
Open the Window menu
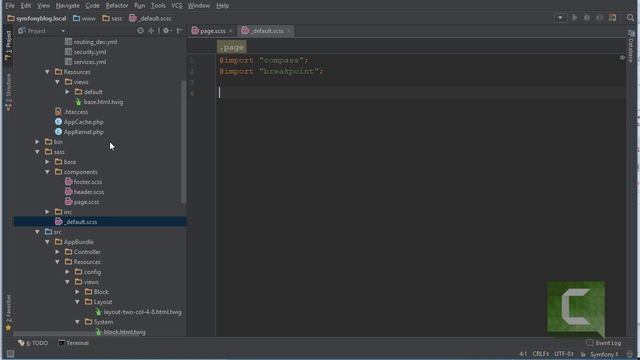point(199,6)
